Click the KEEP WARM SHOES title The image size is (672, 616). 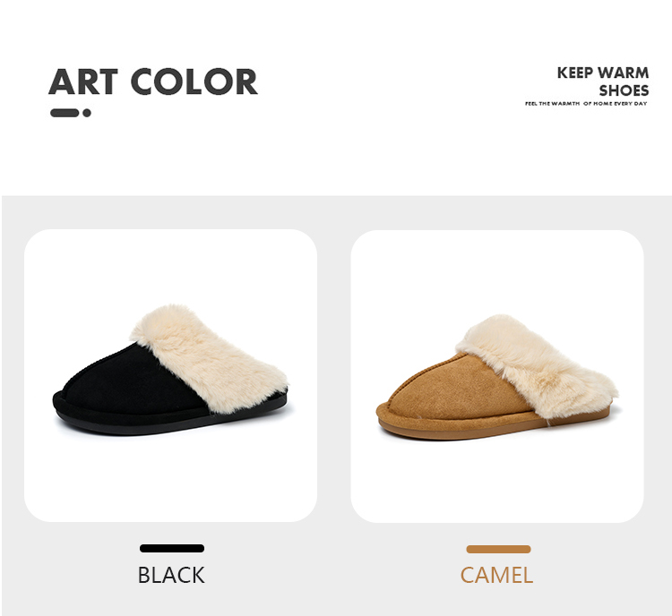(603, 81)
